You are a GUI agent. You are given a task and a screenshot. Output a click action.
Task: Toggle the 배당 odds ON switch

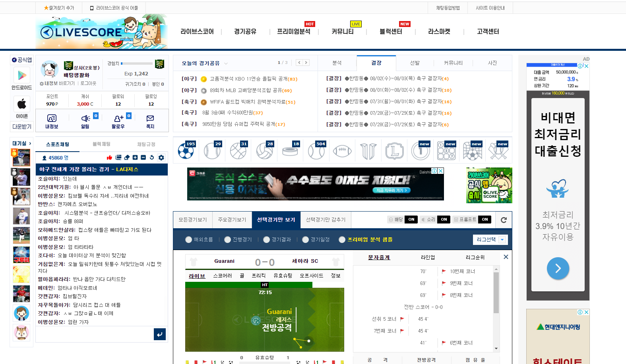tap(411, 220)
